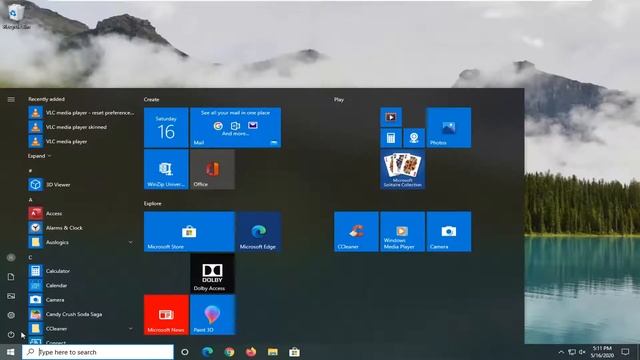The height and width of the screenshot is (360, 640).
Task: Open the Windows Media Player tile
Action: tap(402, 231)
